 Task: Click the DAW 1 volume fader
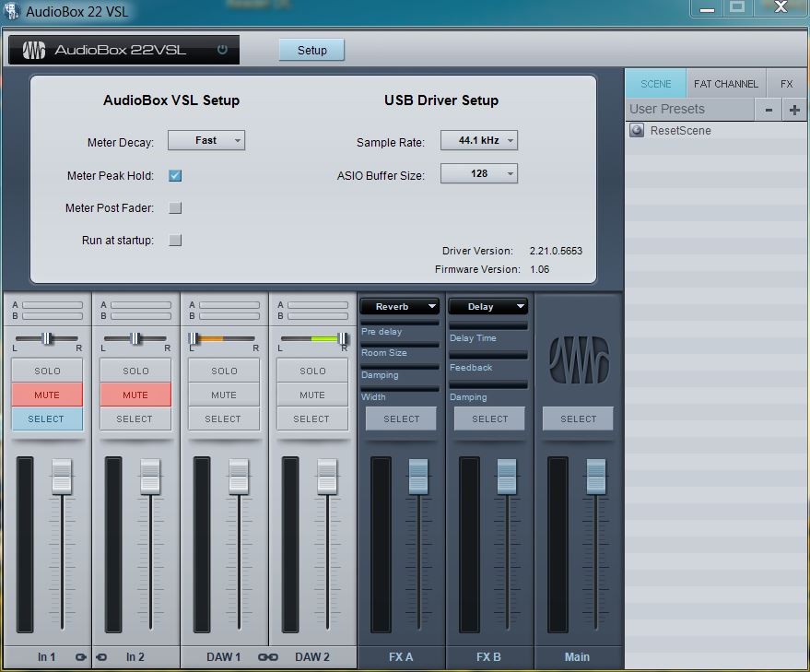pyautogui.click(x=239, y=476)
